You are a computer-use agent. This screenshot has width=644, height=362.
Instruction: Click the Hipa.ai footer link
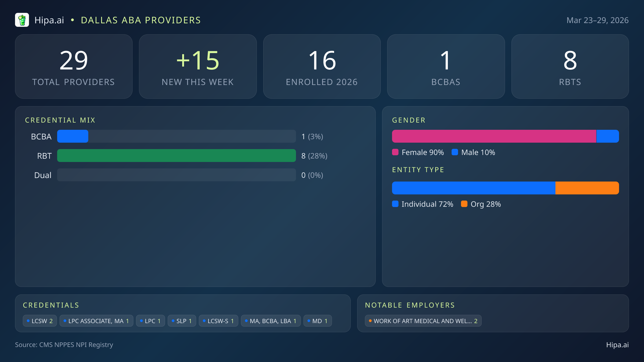coord(617,345)
